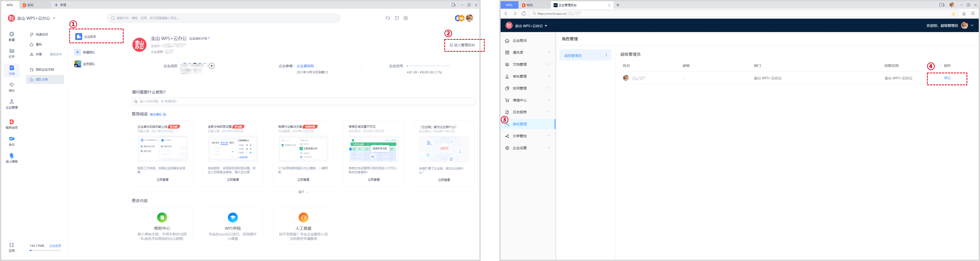
Task: Expand 审批管理 in admin sidebar
Action: [528, 76]
